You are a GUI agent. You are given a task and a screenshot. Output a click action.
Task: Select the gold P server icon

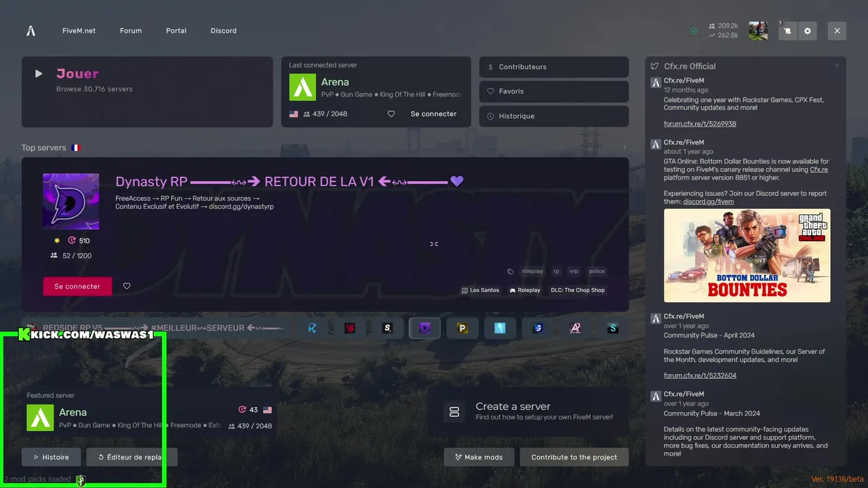pyautogui.click(x=462, y=328)
